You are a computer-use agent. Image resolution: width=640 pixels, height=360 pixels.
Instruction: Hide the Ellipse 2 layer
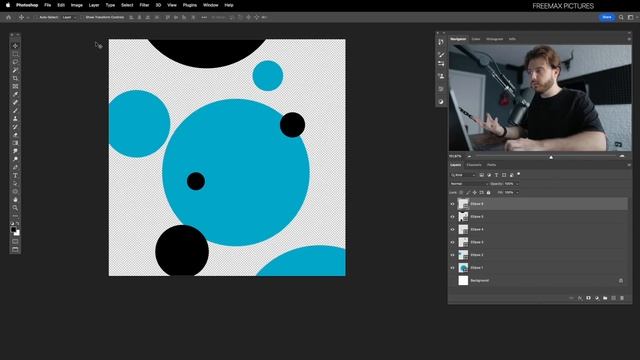click(452, 255)
